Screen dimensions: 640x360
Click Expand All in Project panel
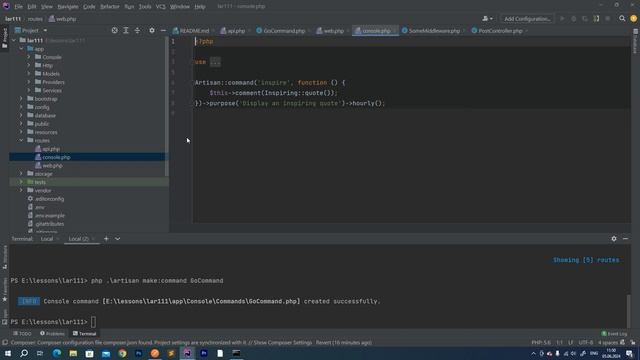(x=126, y=31)
